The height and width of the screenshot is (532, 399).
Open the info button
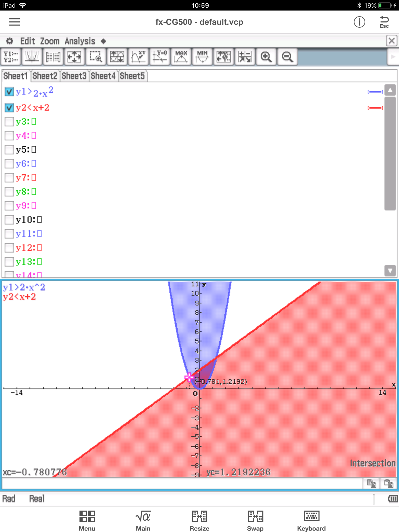point(359,22)
